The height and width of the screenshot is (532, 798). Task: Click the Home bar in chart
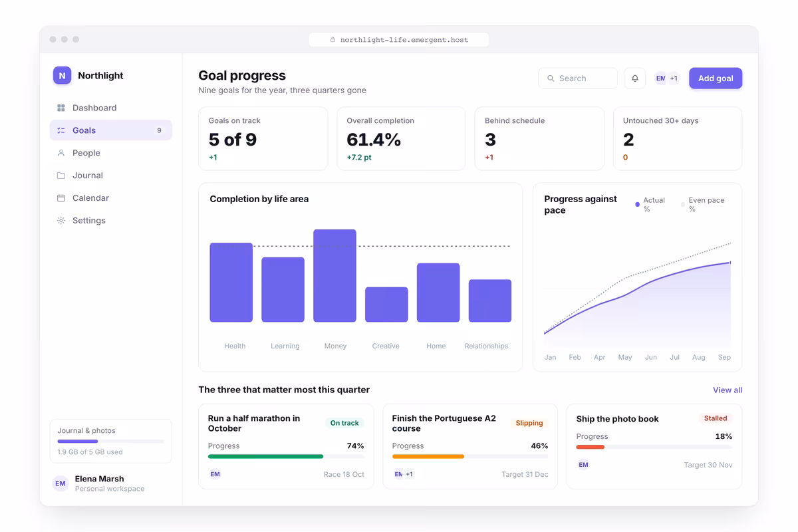tap(438, 293)
